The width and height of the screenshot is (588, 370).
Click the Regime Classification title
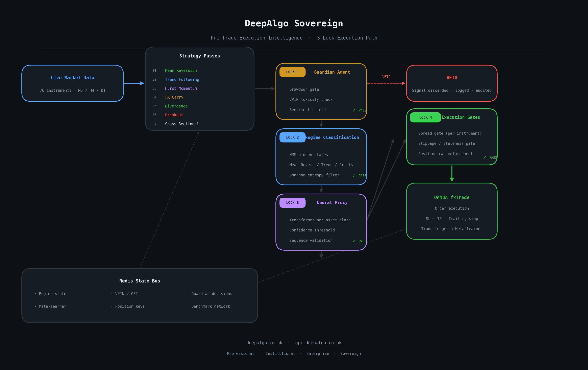coord(332,138)
